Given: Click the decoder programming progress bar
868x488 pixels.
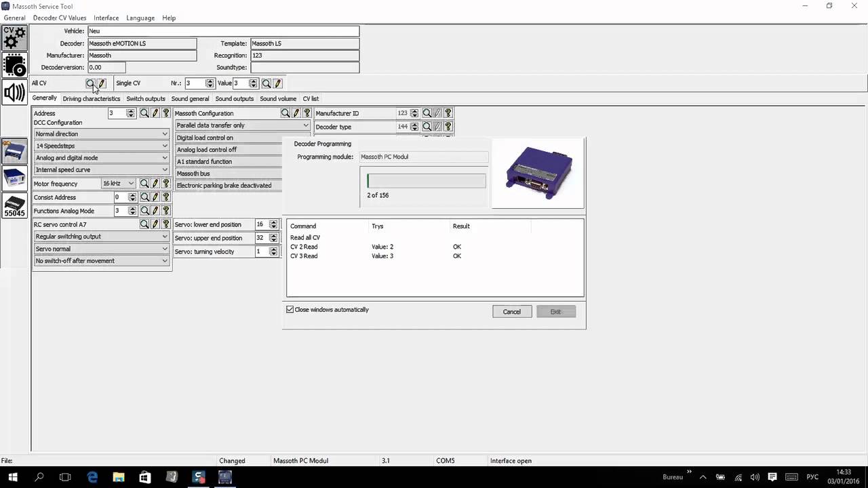Looking at the screenshot, I should point(426,181).
